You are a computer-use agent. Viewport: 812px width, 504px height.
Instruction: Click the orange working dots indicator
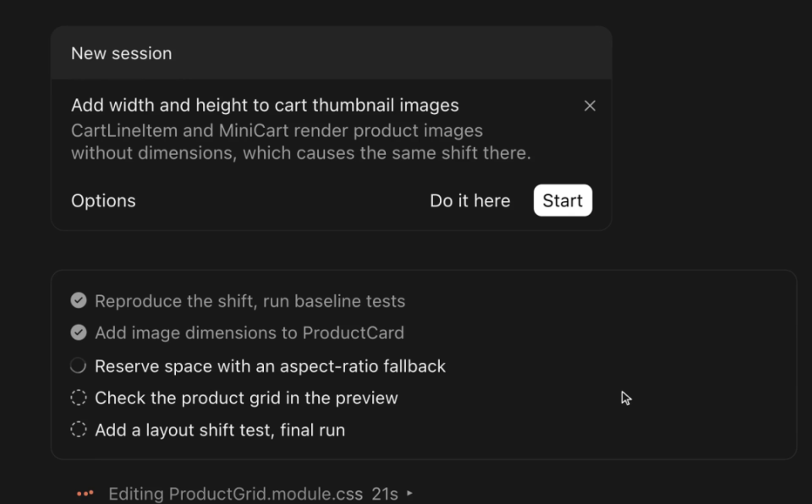coord(85,493)
